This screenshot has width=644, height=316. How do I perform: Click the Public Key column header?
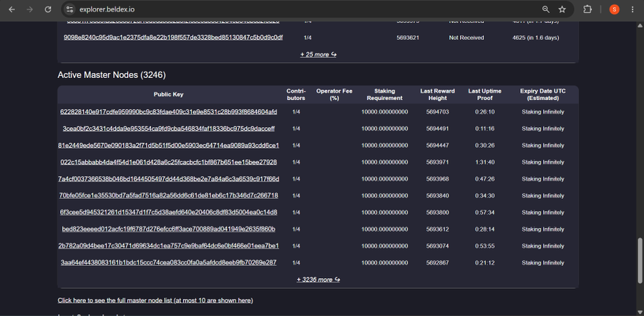click(x=168, y=94)
